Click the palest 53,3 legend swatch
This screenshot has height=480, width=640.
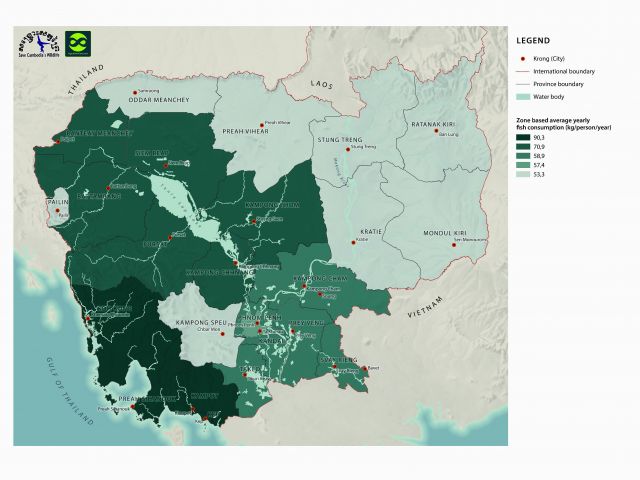[524, 174]
